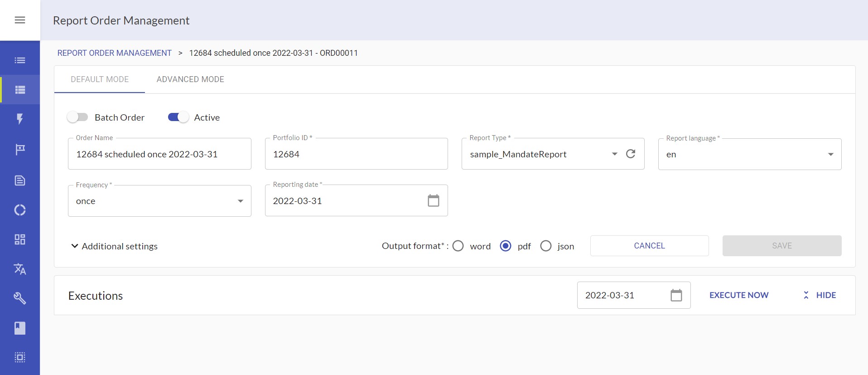
Task: Open the hamburger navigation menu
Action: pos(20,20)
